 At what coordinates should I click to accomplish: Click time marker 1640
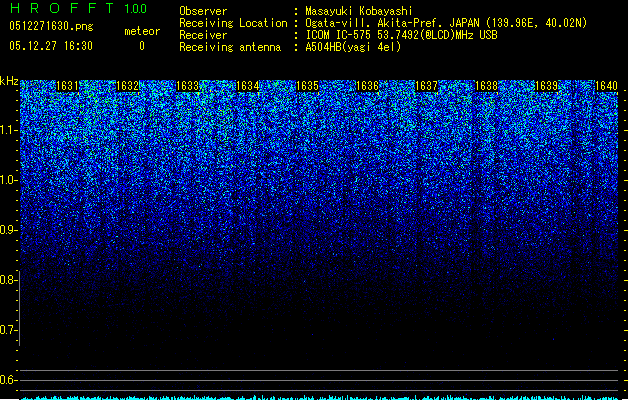tap(606, 86)
